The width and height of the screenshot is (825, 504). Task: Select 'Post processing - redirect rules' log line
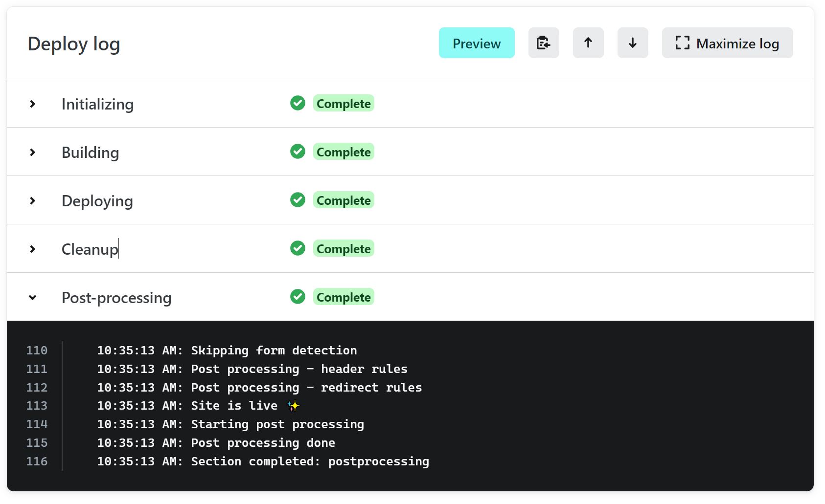[259, 388]
